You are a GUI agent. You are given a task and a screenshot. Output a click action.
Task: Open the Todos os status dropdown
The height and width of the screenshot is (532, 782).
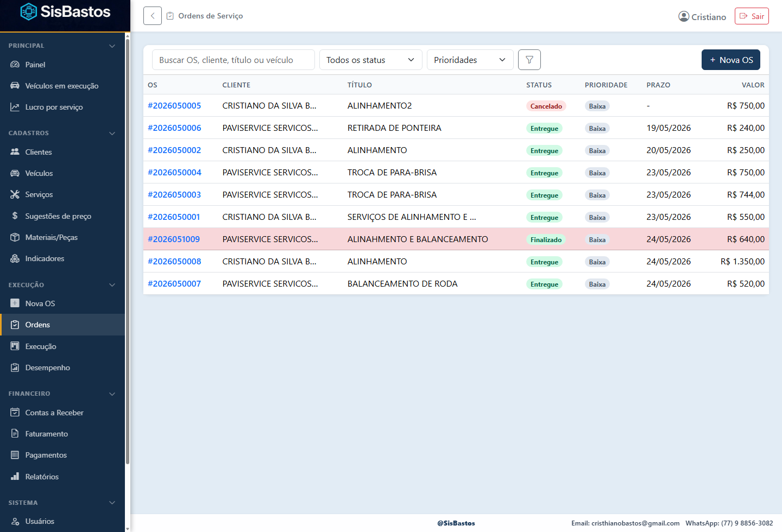pyautogui.click(x=371, y=60)
